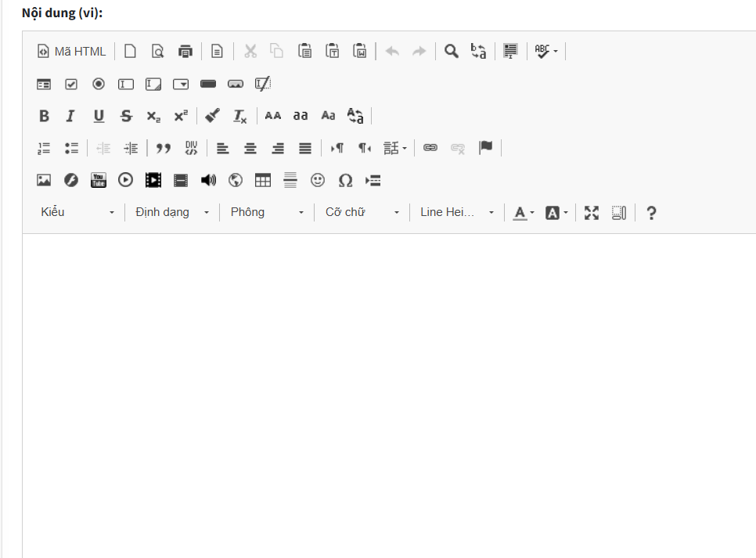
Task: Insert an HTML5 audio speaker icon
Action: tap(208, 180)
